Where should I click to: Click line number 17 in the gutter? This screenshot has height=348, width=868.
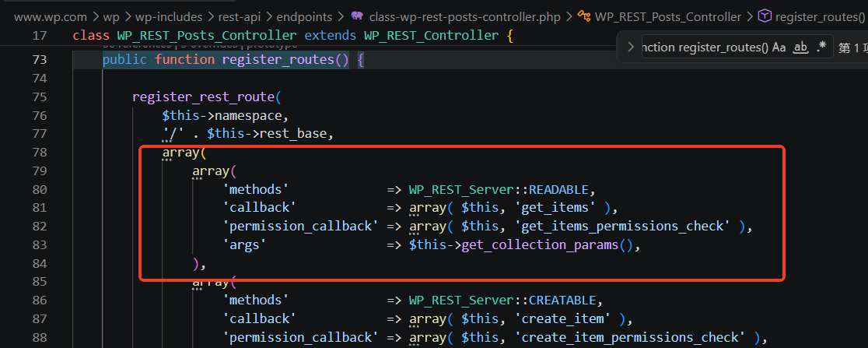point(40,36)
